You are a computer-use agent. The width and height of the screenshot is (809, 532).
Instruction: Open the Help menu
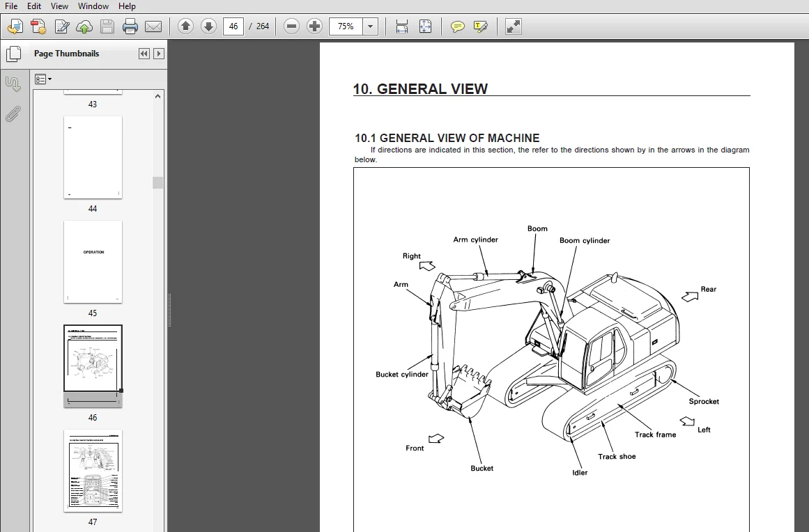point(127,6)
